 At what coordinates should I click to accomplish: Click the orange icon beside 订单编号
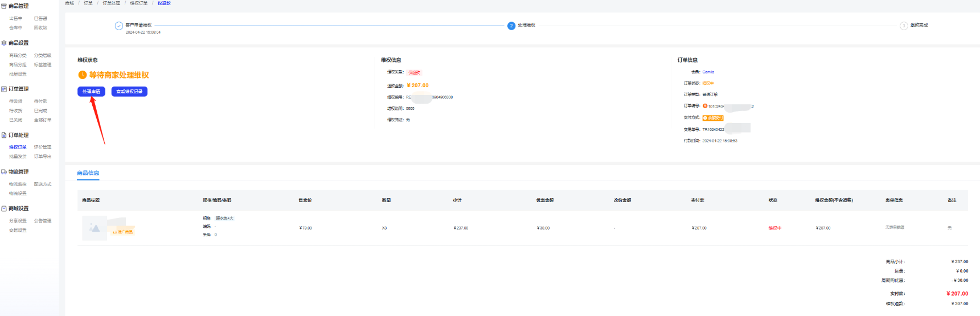[x=705, y=106]
